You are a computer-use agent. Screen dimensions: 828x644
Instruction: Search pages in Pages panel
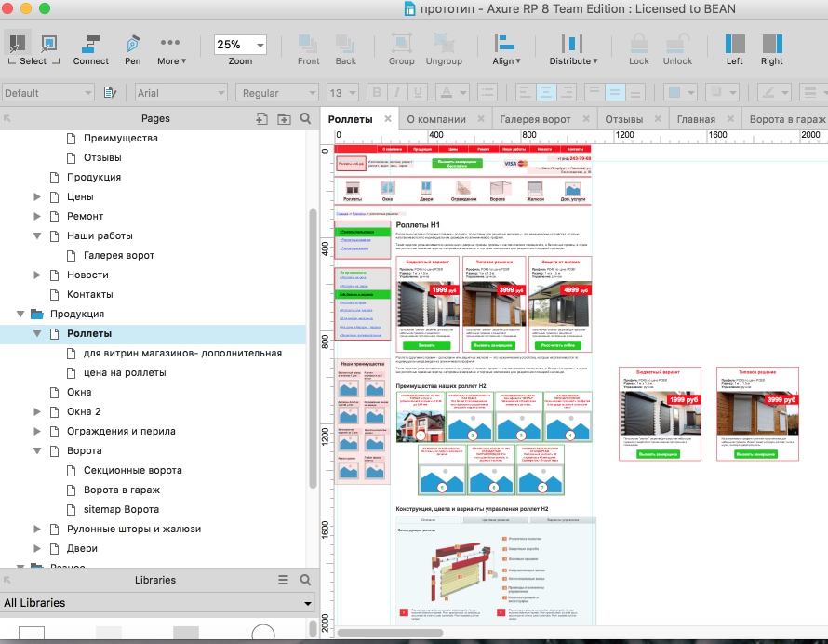pyautogui.click(x=305, y=118)
